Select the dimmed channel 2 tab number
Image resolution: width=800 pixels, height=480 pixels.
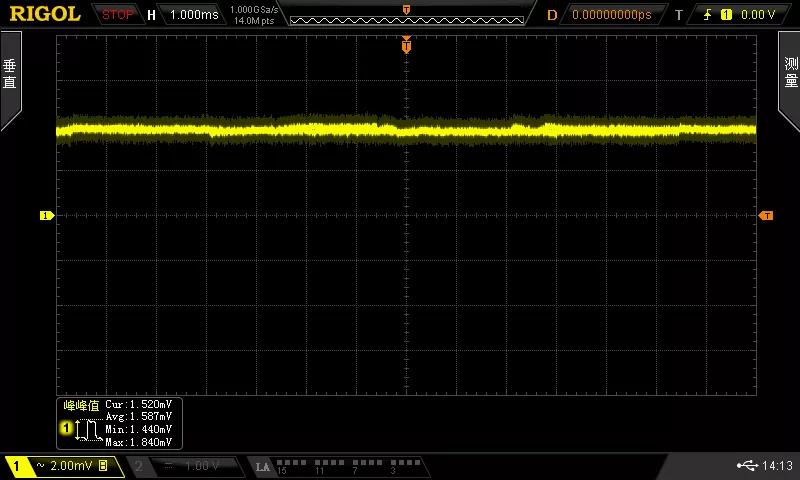click(x=138, y=466)
